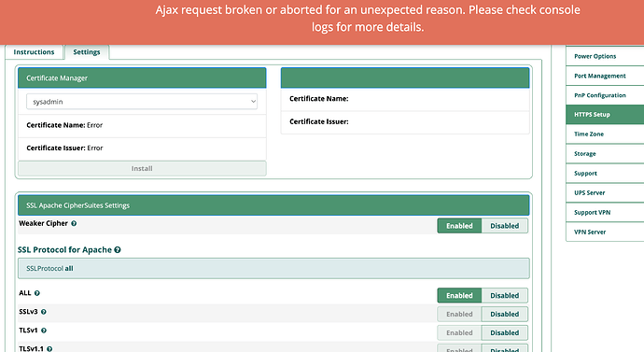The width and height of the screenshot is (644, 352).
Task: Enable SSLv3 protocol
Action: (x=459, y=314)
